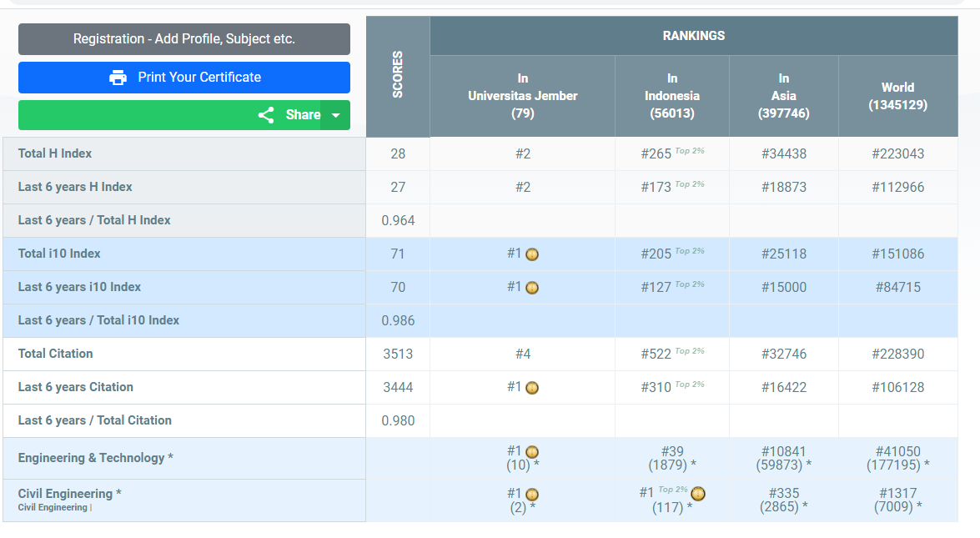Select the In Indonesia column header
Image resolution: width=980 pixels, height=538 pixels.
[x=671, y=96]
